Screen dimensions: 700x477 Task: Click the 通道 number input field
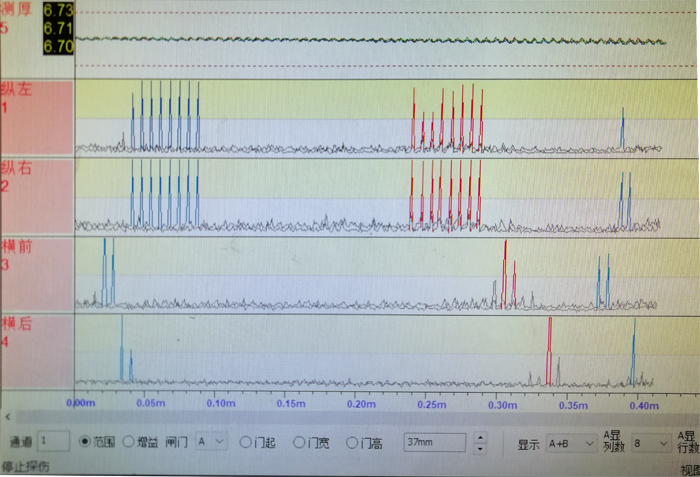tap(54, 441)
